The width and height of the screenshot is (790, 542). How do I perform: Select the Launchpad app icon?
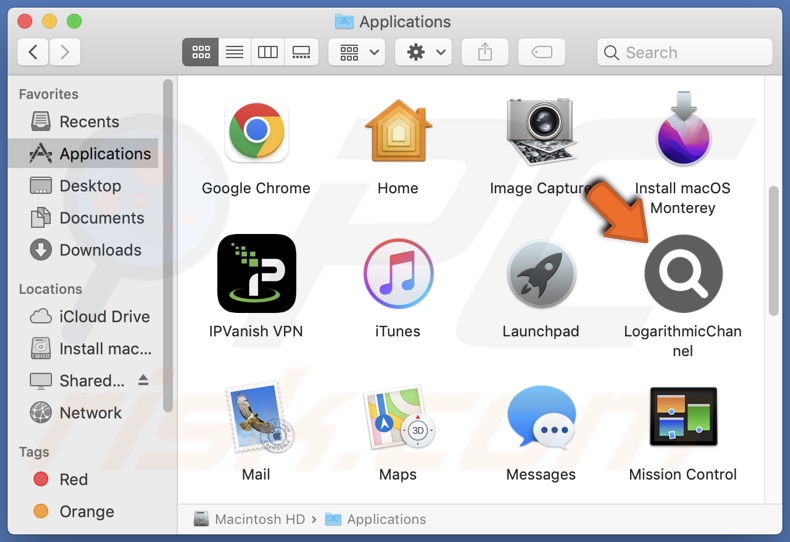(541, 274)
